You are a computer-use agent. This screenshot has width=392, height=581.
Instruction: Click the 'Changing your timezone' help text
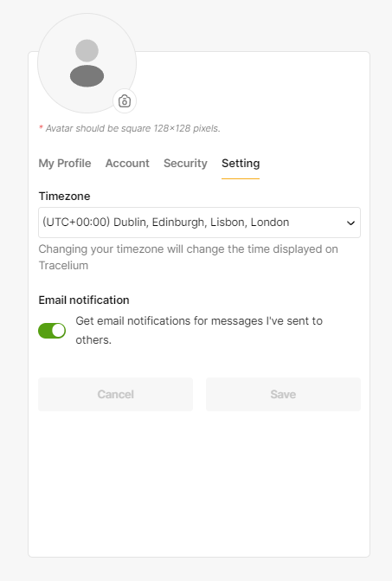coord(189,257)
